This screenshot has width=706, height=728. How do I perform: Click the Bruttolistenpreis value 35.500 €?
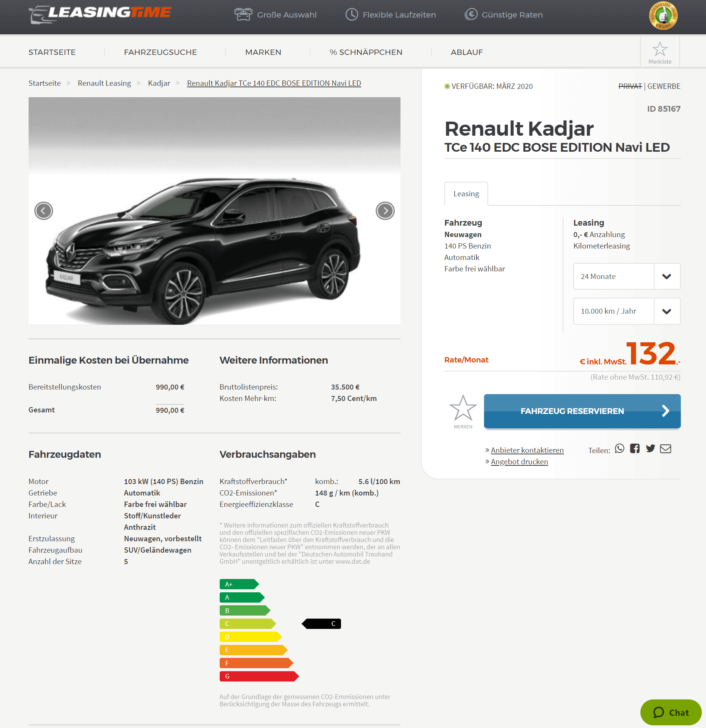coord(345,387)
